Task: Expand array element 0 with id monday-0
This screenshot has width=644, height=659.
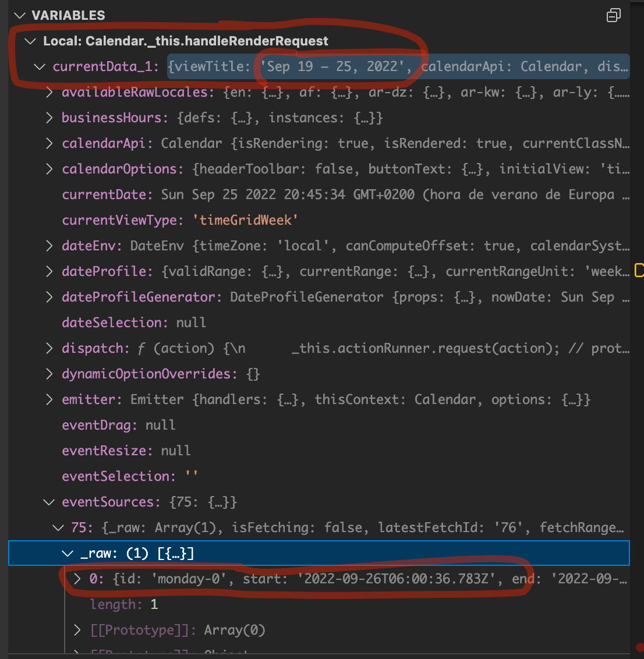Action: [x=76, y=579]
